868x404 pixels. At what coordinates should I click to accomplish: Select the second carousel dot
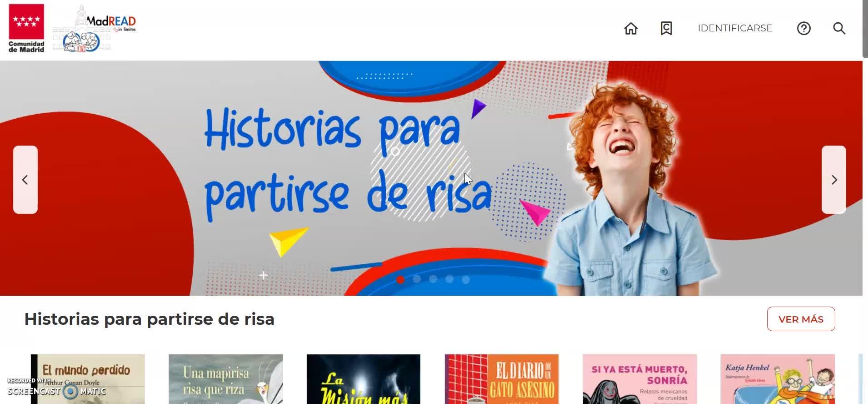click(x=417, y=280)
